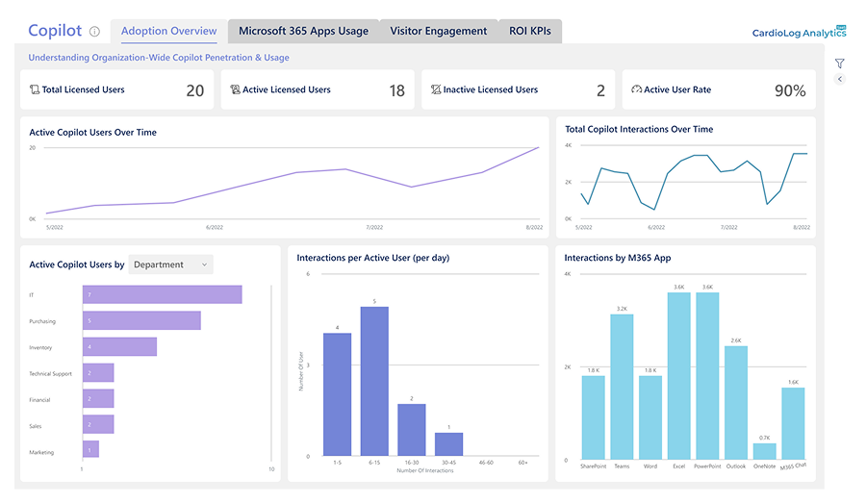866x504 pixels.
Task: Click the department chart vertical scrollbar
Action: pos(271,373)
